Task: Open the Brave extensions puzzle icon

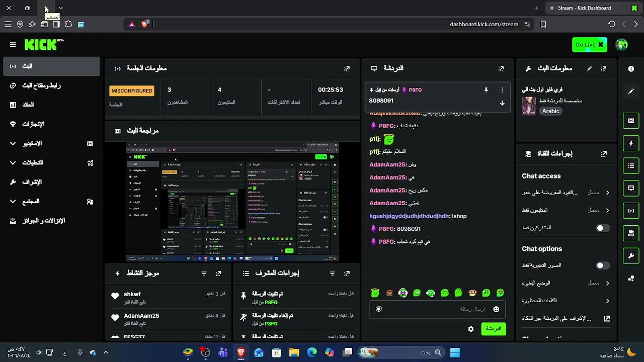Action: [x=68, y=24]
